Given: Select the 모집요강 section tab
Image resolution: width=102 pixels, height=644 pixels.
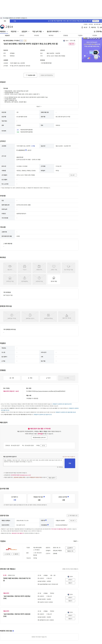Looking at the screenshot, I should [x=7, y=36].
